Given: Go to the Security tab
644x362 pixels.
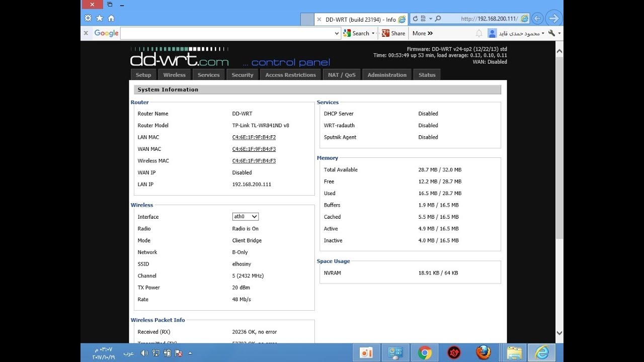Looking at the screenshot, I should click(243, 75).
